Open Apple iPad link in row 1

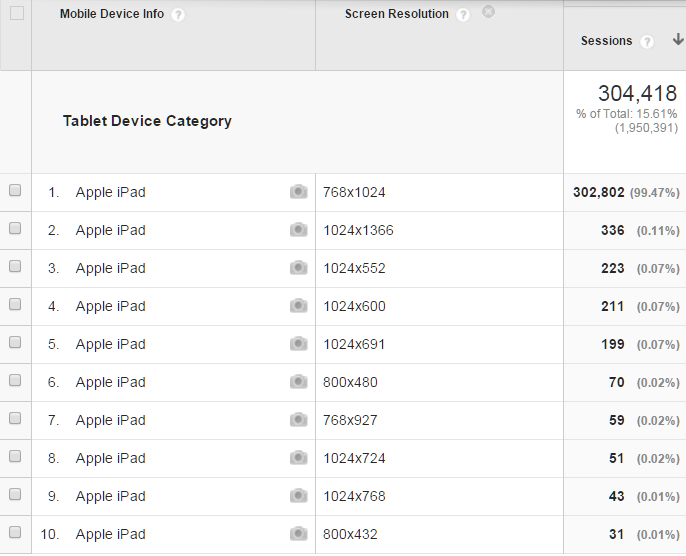pos(110,192)
